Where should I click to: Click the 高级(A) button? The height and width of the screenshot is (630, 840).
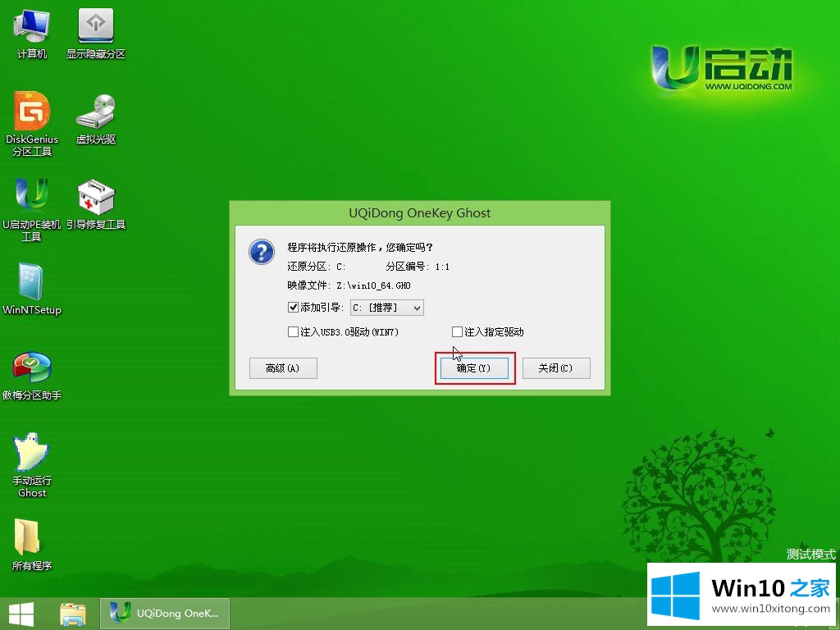point(283,368)
